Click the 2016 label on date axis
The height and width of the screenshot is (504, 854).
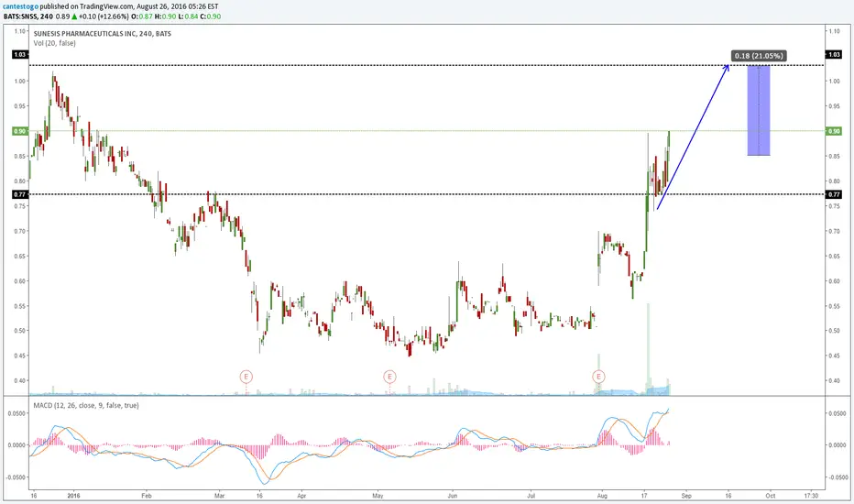pos(73,496)
